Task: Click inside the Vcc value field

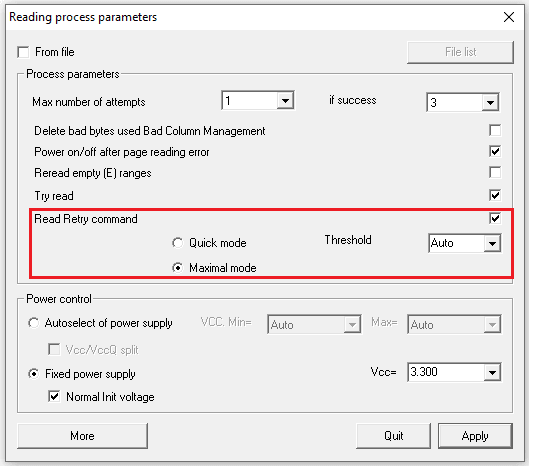Action: point(446,372)
